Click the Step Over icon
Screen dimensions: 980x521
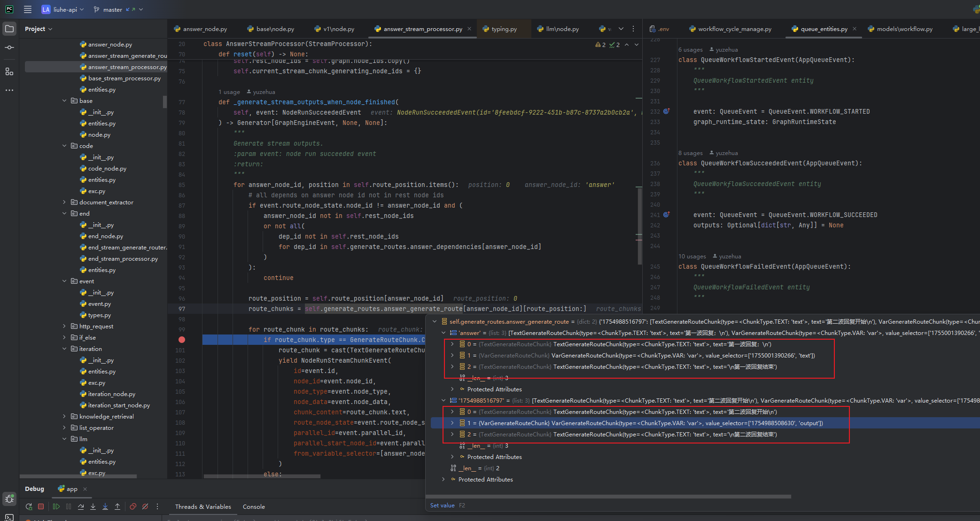(x=81, y=506)
